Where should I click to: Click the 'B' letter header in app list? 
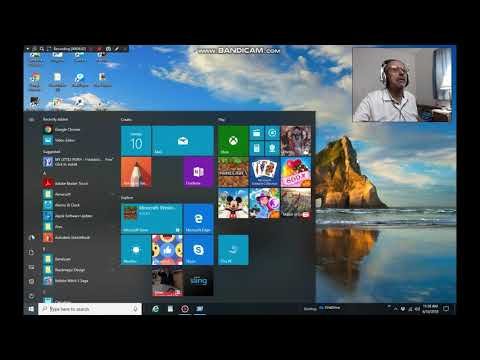(x=44, y=249)
